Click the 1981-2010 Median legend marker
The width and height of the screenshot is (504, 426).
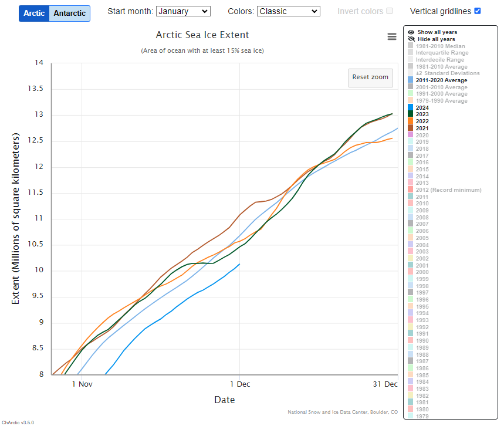tap(411, 46)
